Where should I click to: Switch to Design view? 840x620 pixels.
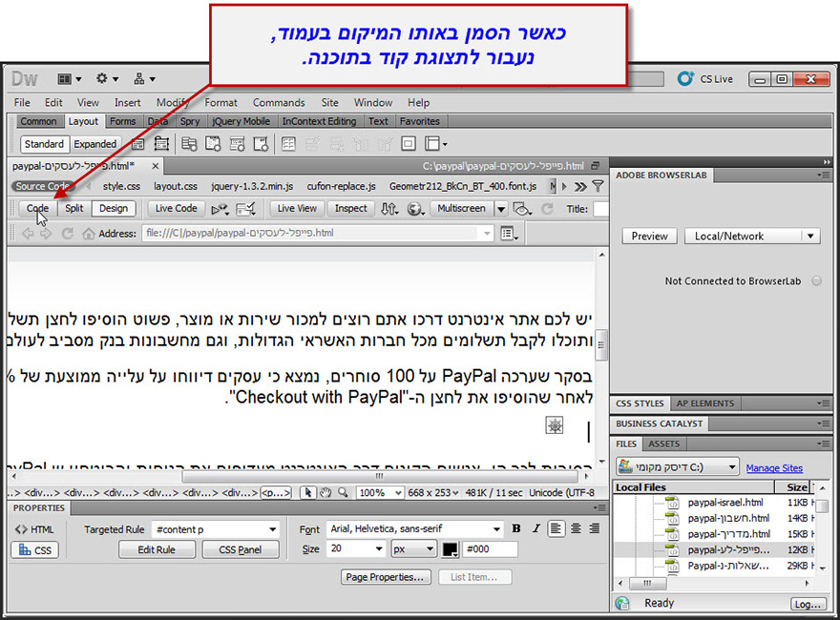114,208
